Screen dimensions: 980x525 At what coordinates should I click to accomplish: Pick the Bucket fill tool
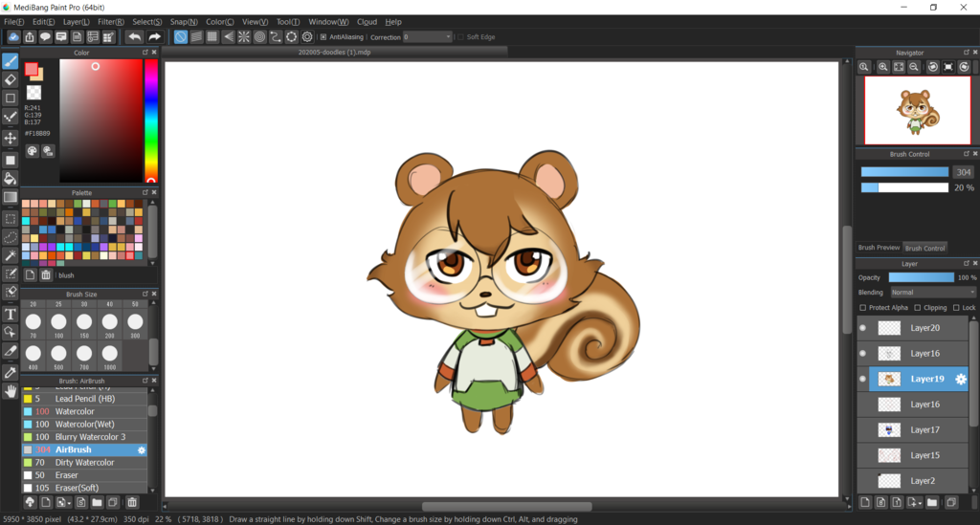pos(10,179)
